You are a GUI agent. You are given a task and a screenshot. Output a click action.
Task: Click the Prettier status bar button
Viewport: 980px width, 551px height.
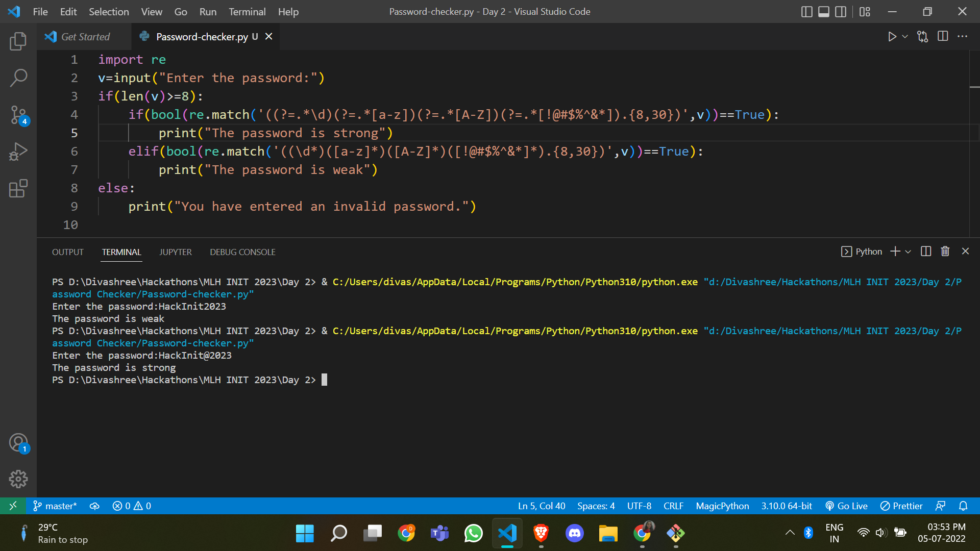(x=901, y=506)
